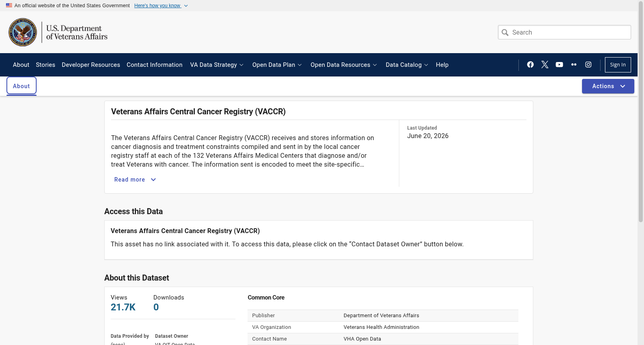The height and width of the screenshot is (345, 644).
Task: Click the U.S. Department of Veterans Affairs title
Action: pyautogui.click(x=77, y=33)
